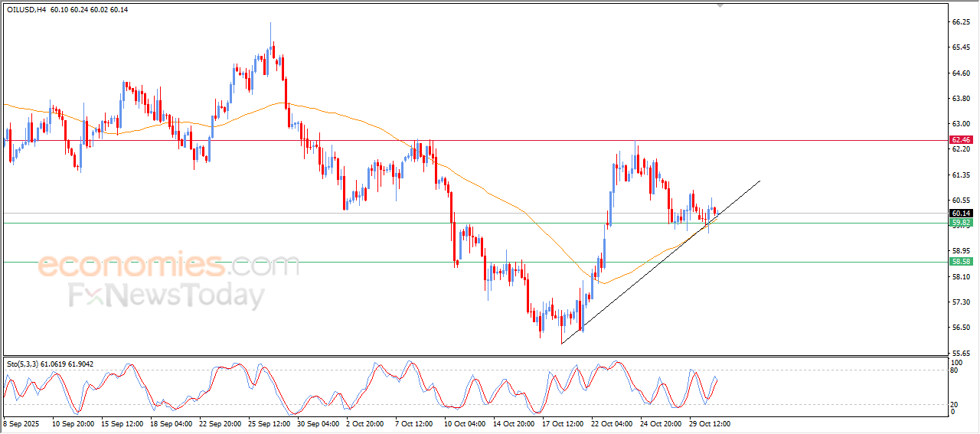Select the black 60.14 current price label

pos(960,213)
